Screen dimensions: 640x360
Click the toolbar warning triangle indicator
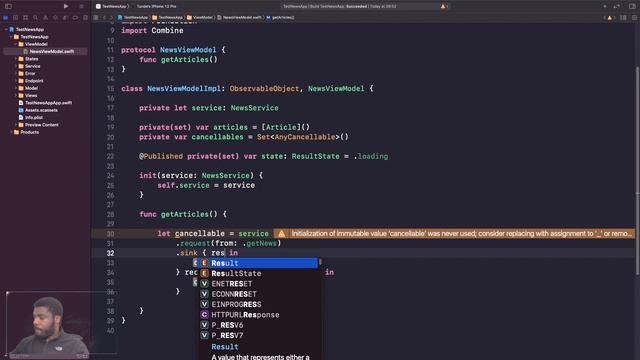(444, 7)
